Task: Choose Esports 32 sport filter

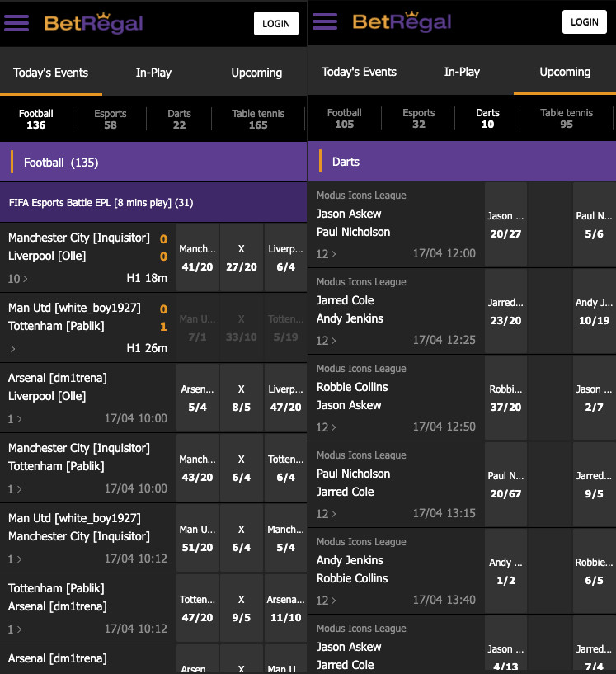Action: 418,118
